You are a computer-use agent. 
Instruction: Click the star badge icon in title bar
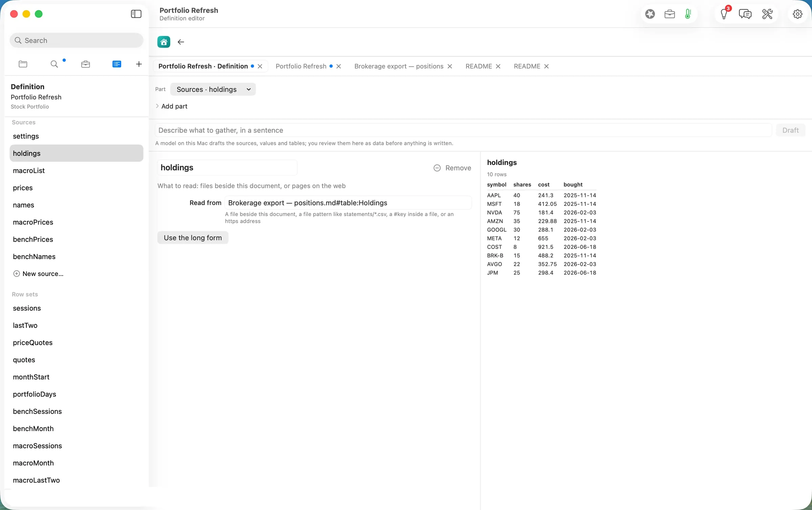[650, 14]
